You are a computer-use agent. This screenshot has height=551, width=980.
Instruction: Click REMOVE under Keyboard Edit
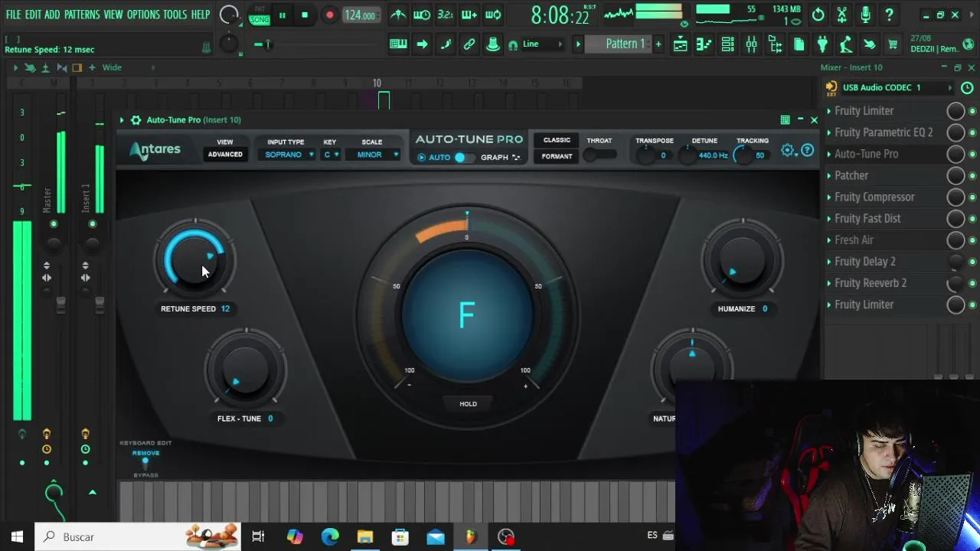point(145,453)
